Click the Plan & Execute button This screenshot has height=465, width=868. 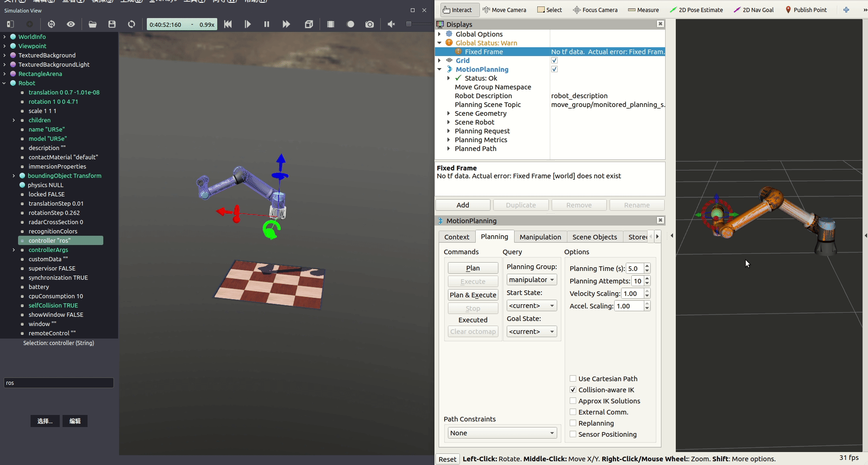473,295
